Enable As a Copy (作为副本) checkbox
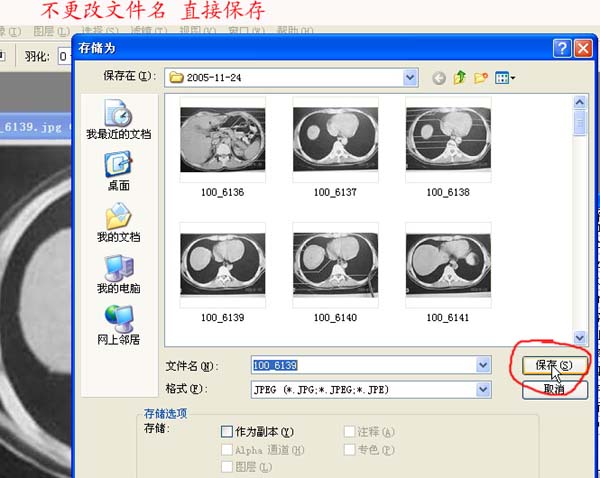 tap(227, 432)
